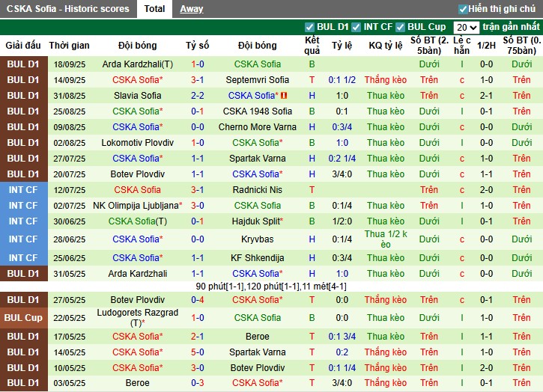Uncheck the BUL D1 league filter
543x392 pixels.
310,27
